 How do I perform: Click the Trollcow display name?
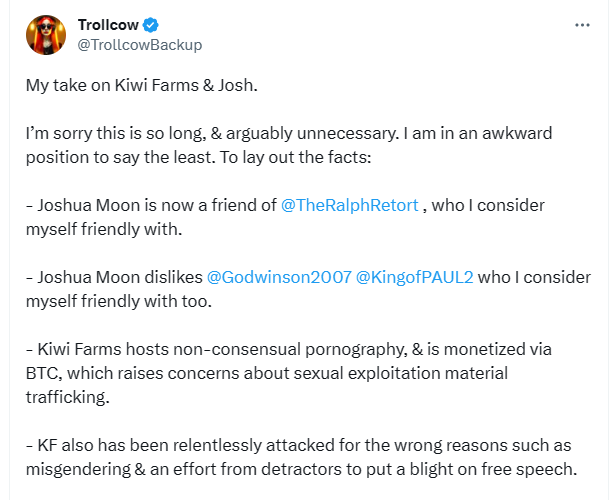point(109,25)
